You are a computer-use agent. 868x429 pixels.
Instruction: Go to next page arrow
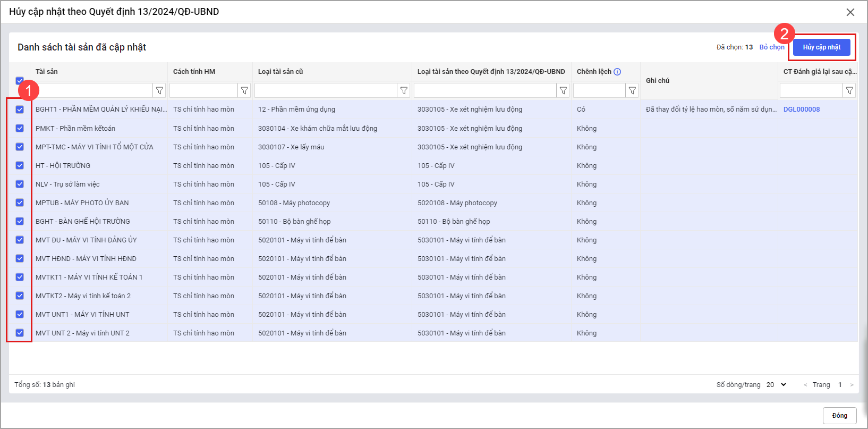(852, 385)
